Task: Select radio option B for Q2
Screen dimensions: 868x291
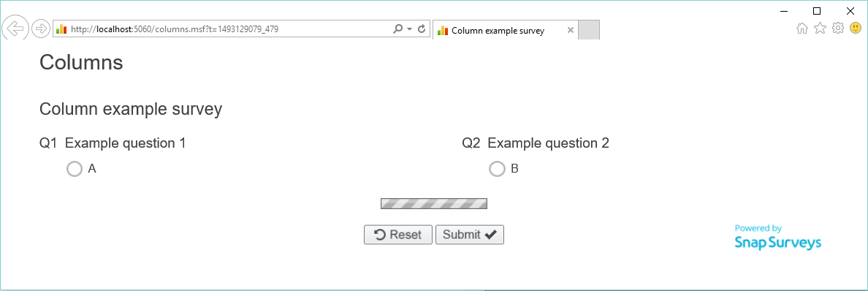Action: point(497,169)
